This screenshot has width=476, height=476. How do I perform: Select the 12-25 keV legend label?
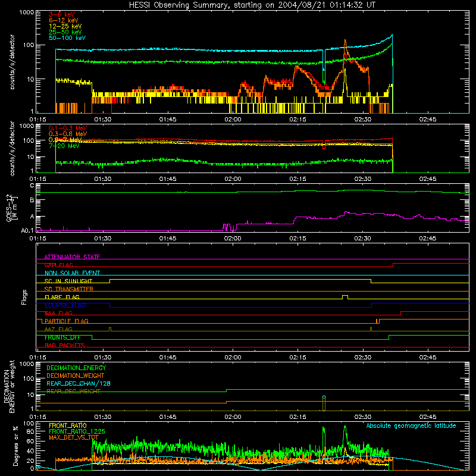(x=65, y=26)
